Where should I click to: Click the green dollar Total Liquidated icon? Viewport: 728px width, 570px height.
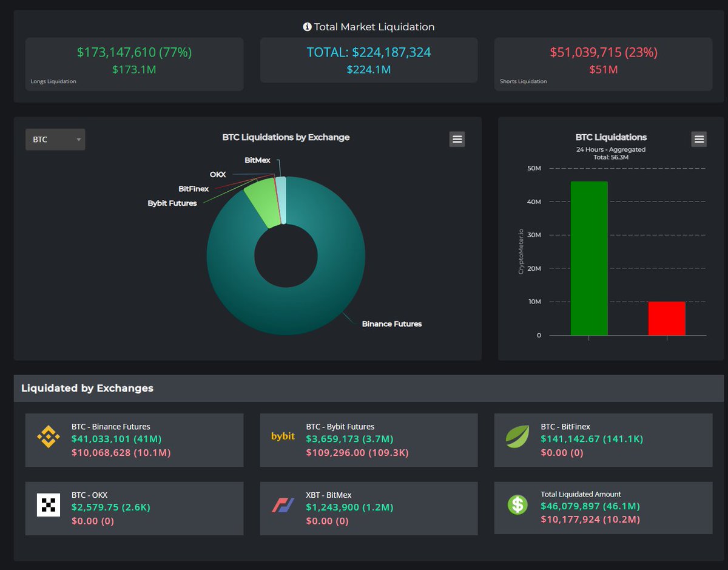tap(517, 504)
